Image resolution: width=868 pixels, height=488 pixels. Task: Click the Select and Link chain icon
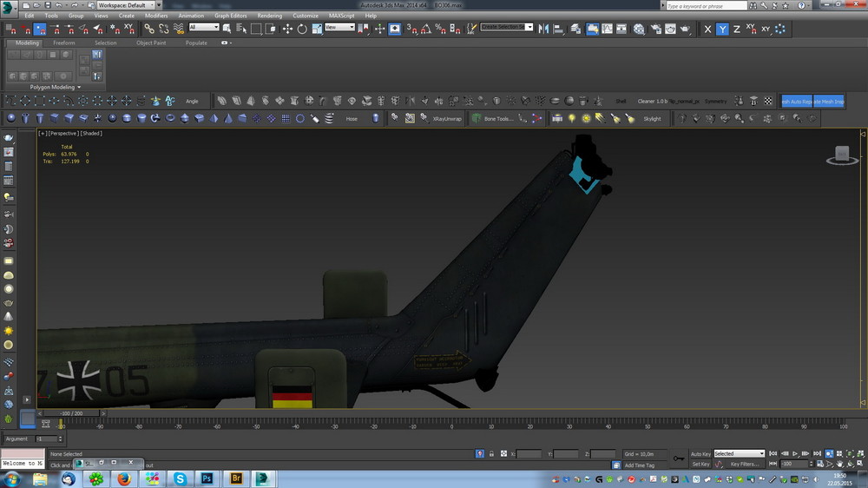coord(149,29)
